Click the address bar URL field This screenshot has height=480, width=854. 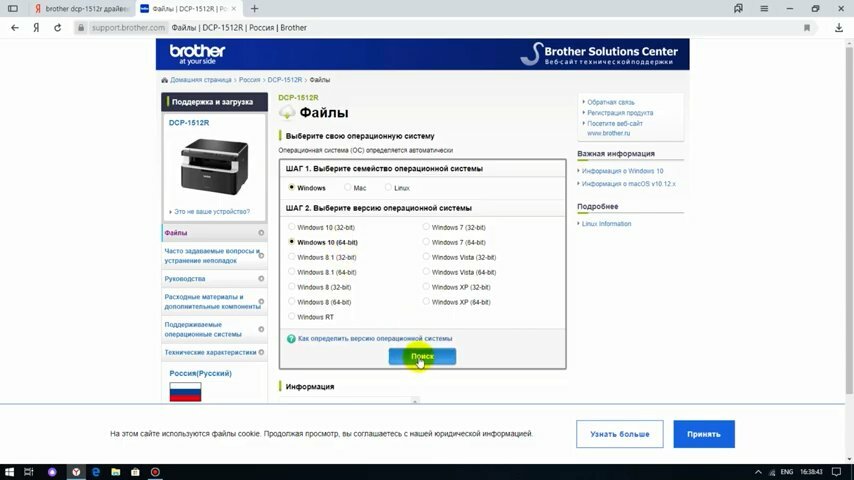436,28
